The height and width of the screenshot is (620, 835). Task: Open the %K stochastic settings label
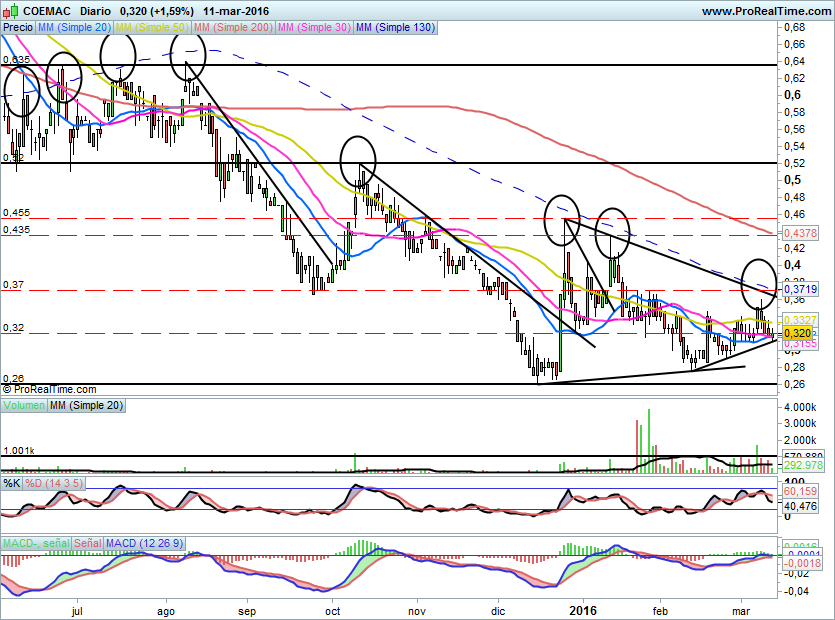[11, 483]
